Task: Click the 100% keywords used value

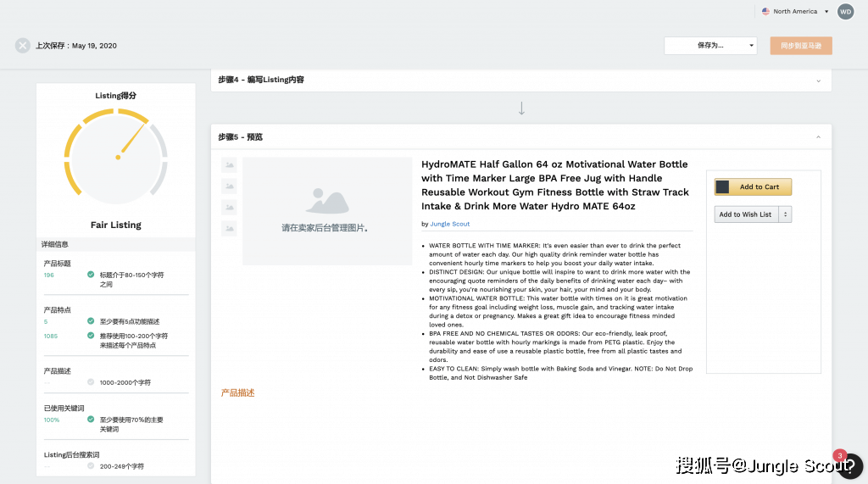Action: (x=52, y=420)
